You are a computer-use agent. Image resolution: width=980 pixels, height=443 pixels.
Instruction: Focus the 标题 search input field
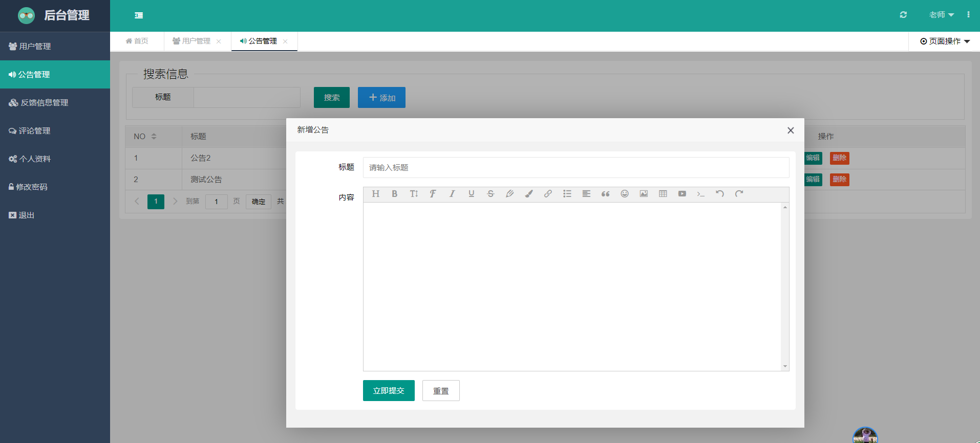pyautogui.click(x=247, y=97)
